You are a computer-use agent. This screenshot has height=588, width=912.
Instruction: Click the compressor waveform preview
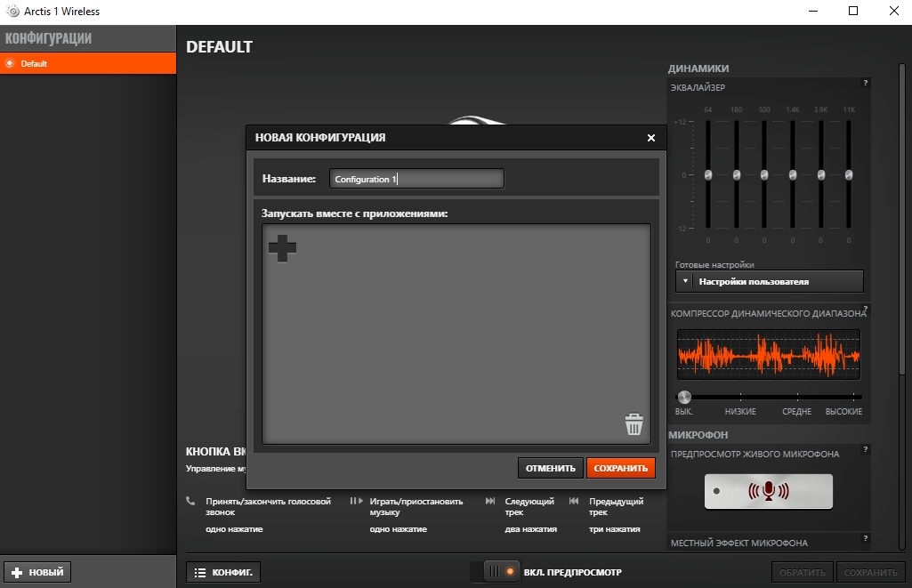pyautogui.click(x=769, y=355)
